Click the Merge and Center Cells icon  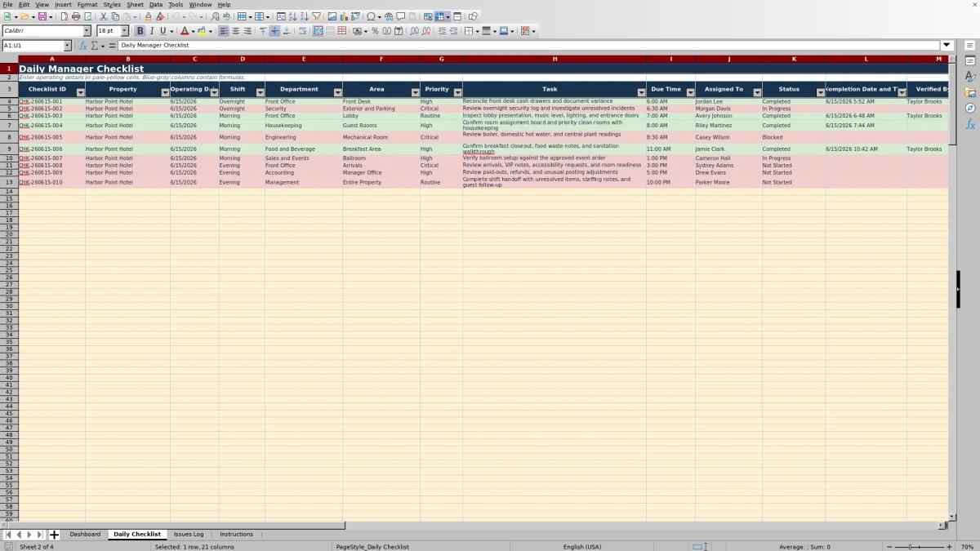click(318, 31)
